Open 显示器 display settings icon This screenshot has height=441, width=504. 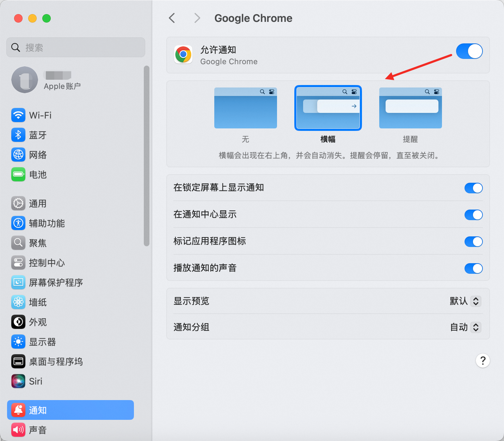(18, 342)
